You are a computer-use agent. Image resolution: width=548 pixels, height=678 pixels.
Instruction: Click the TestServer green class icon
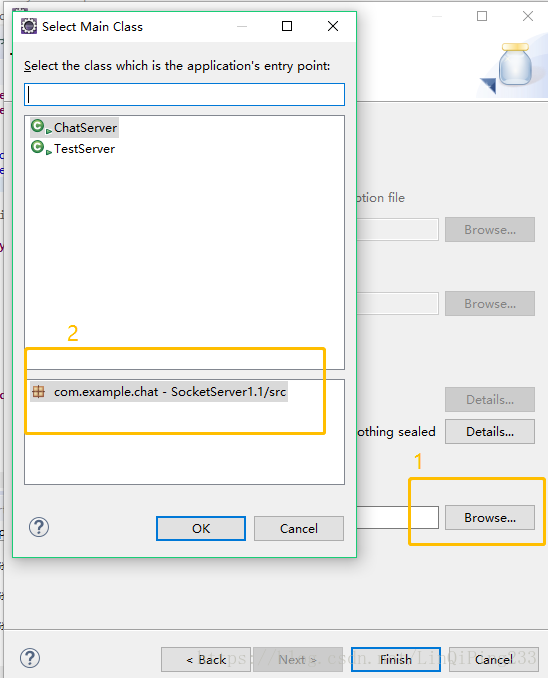coord(38,147)
